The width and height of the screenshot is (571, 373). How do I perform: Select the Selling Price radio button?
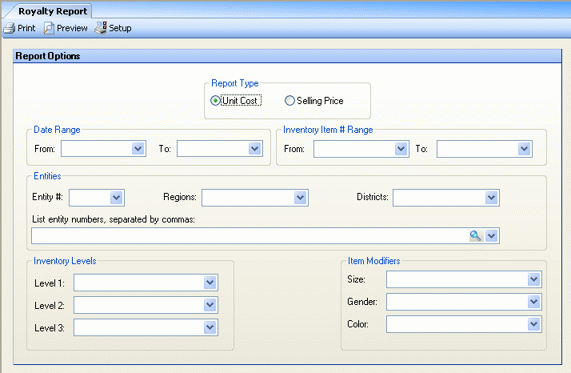tap(290, 101)
